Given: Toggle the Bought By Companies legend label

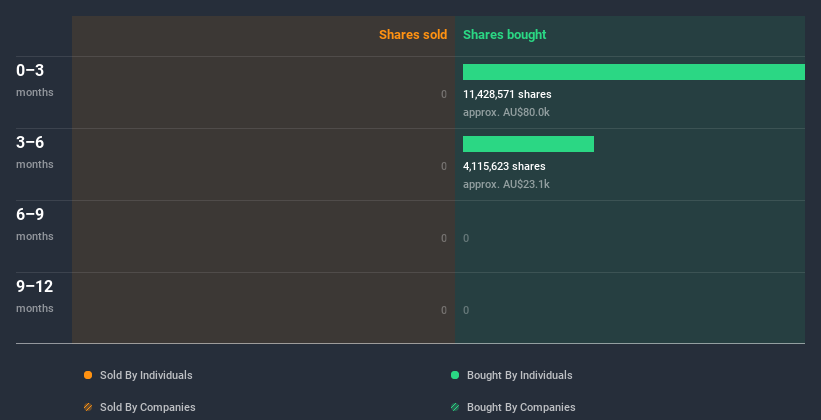Looking at the screenshot, I should pyautogui.click(x=521, y=407).
